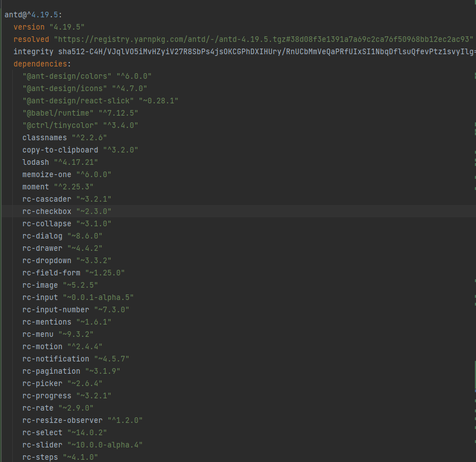Click the @ant-design/react-slick entry
The image size is (476, 462).
(100, 101)
